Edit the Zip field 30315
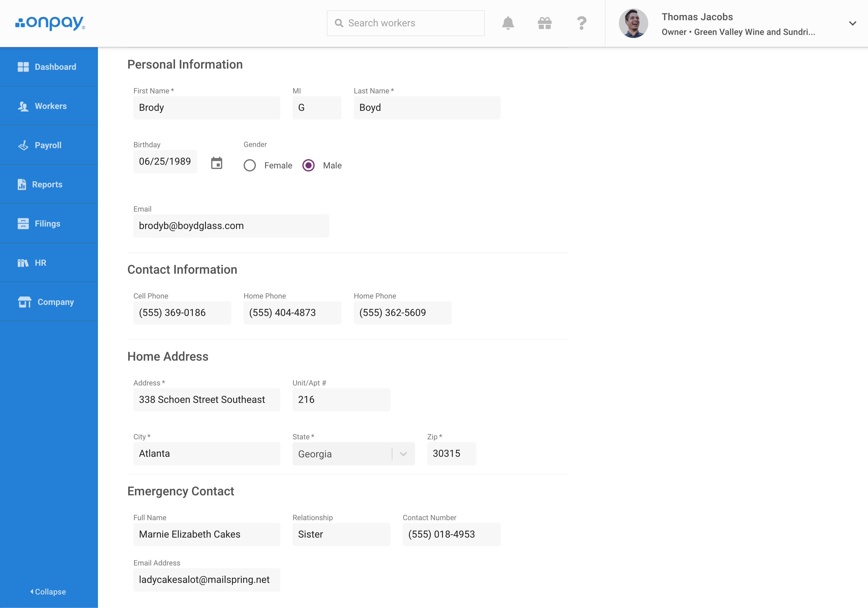 [451, 454]
